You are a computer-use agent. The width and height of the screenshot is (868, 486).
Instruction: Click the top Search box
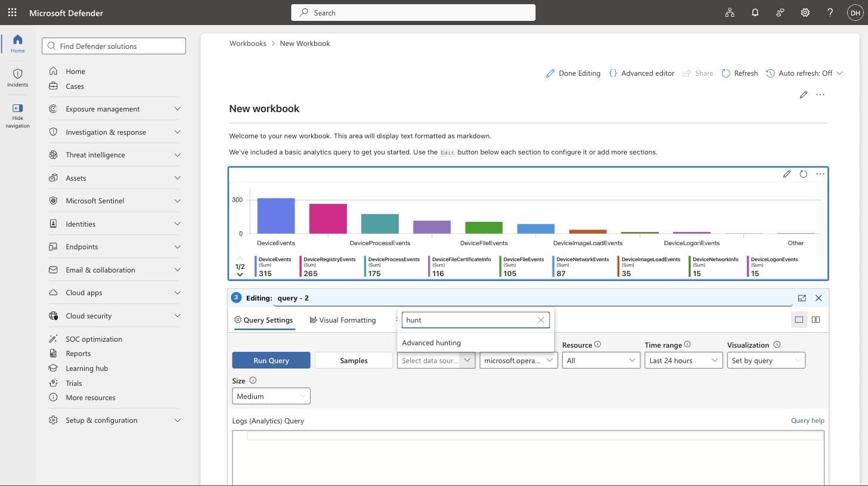coord(413,13)
